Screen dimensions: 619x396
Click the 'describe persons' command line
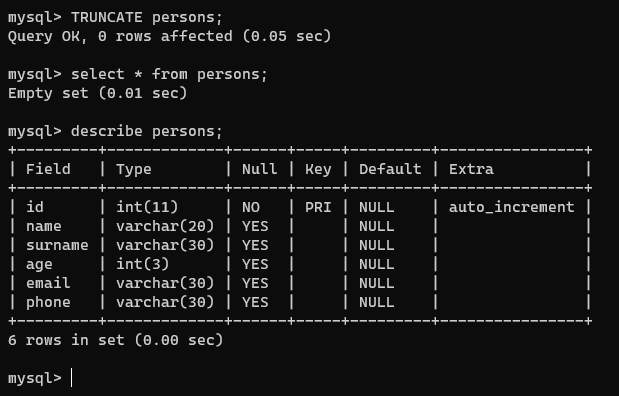(115, 131)
